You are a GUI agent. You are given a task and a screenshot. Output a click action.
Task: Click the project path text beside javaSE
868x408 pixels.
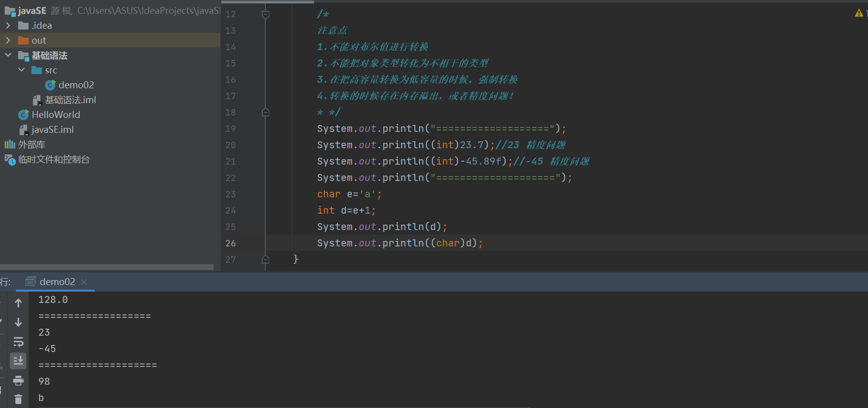tap(148, 11)
